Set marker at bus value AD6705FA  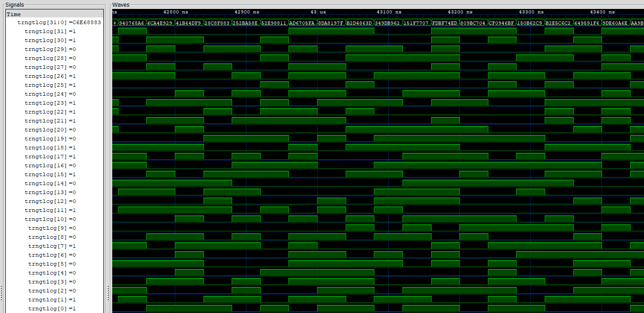click(303, 22)
